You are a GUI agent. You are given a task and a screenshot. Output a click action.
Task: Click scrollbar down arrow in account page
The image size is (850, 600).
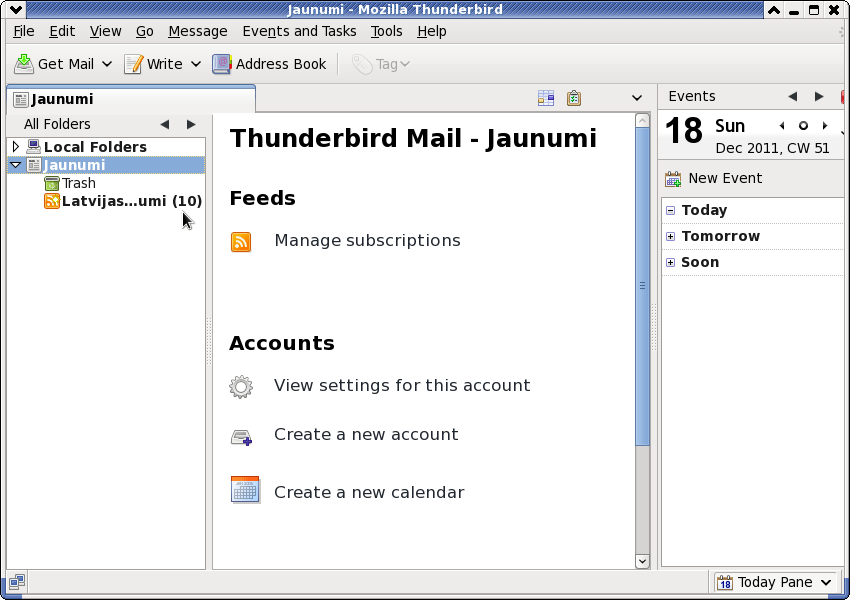642,562
